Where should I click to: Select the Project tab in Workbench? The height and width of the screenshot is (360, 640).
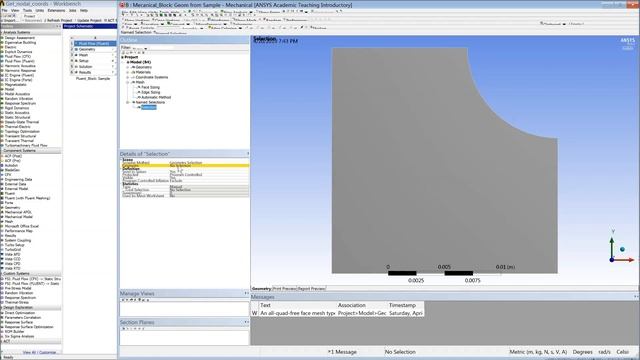point(29,16)
